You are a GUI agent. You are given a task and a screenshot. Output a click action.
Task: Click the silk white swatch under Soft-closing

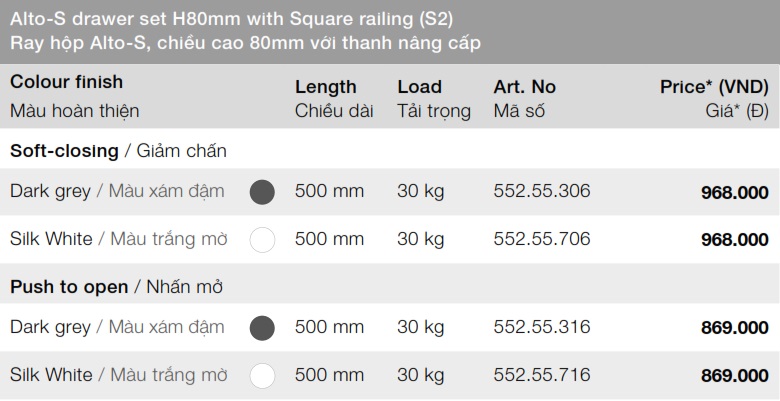(x=262, y=240)
